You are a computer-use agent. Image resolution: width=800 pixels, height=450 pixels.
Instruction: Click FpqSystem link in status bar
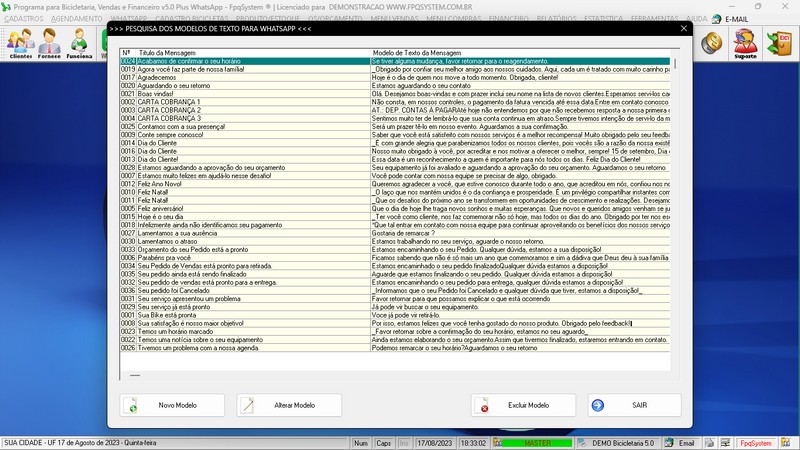(x=756, y=443)
